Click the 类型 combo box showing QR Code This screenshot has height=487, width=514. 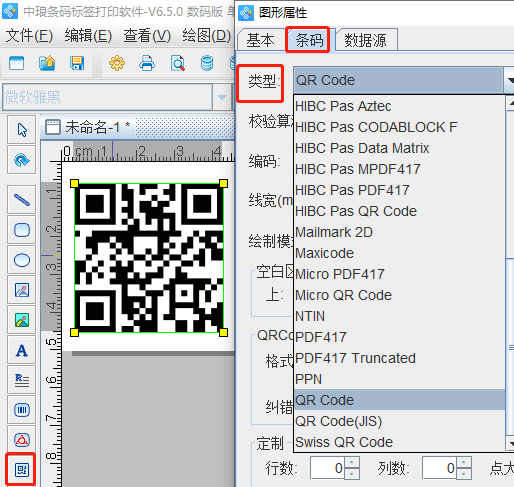pos(403,80)
